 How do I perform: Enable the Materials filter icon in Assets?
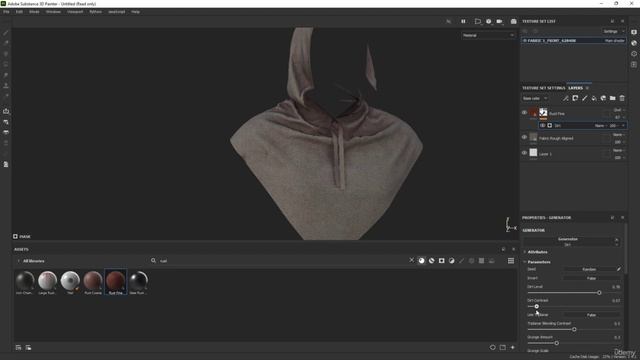(x=422, y=261)
